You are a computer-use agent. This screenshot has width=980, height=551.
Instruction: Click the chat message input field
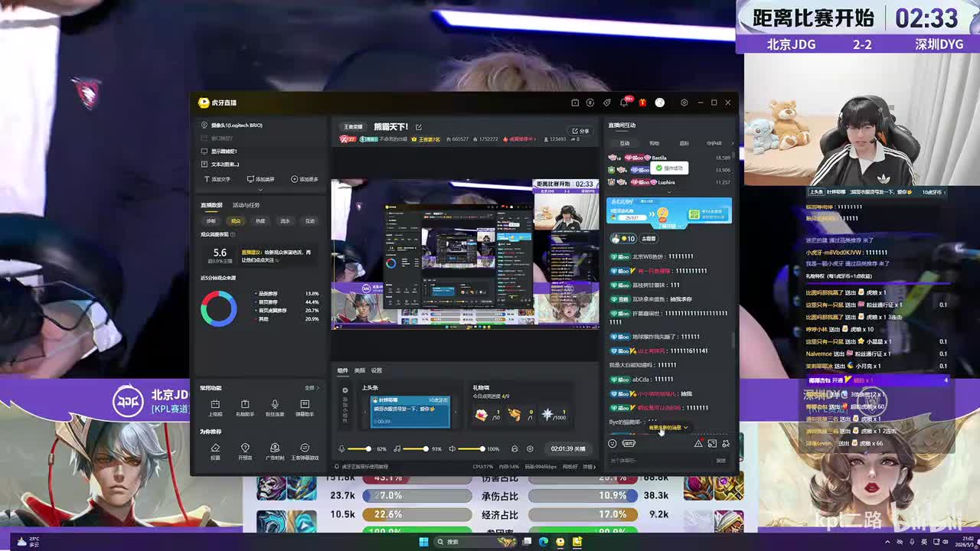coord(660,461)
